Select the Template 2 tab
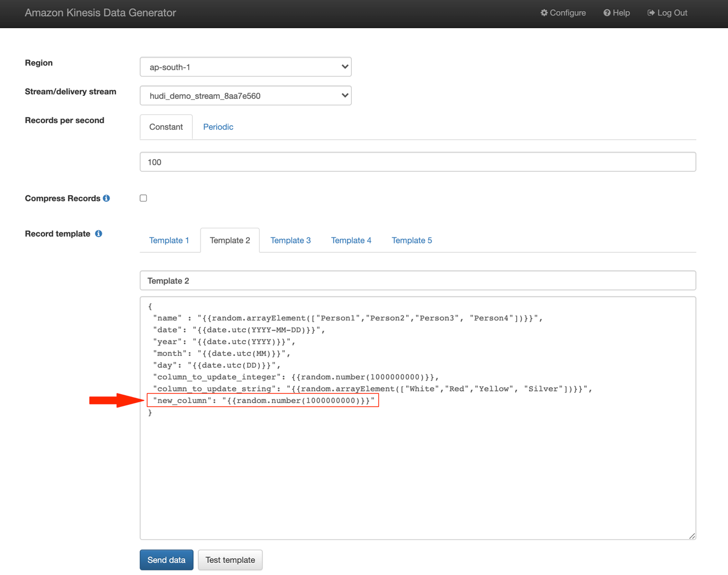 pyautogui.click(x=230, y=240)
